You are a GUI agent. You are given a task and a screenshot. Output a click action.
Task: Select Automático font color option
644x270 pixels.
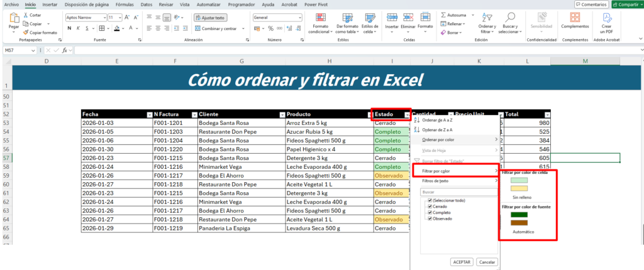tap(523, 232)
